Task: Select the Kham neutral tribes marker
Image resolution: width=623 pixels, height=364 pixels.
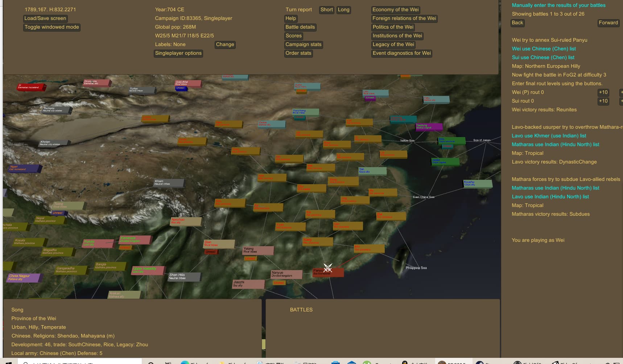Action: [x=169, y=183]
